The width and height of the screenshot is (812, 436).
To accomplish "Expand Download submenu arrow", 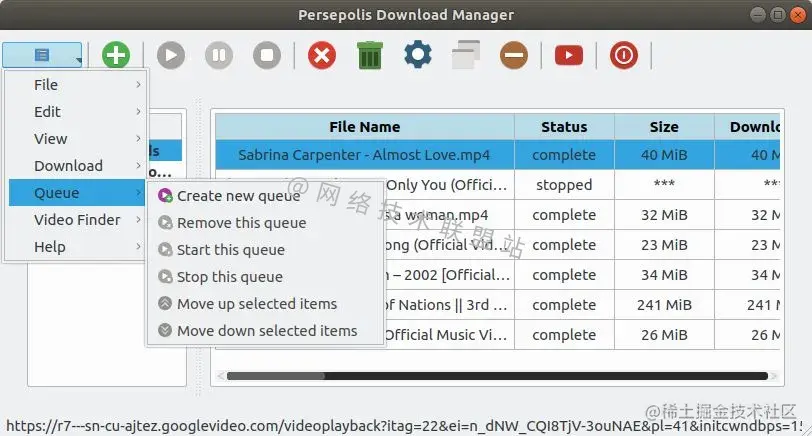I will [138, 165].
